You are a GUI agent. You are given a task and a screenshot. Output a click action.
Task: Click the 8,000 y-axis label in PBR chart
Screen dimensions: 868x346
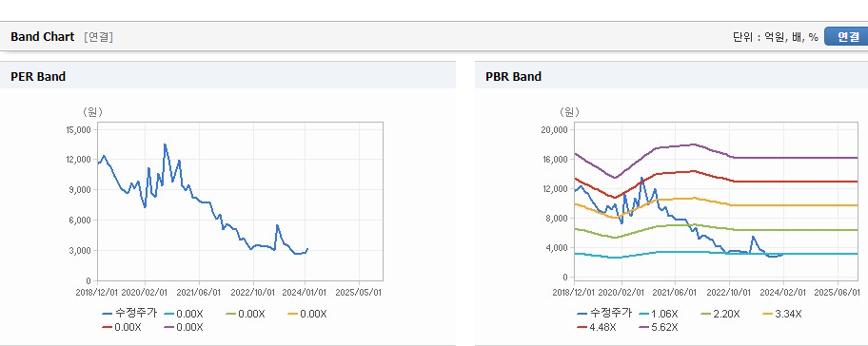coord(557,219)
